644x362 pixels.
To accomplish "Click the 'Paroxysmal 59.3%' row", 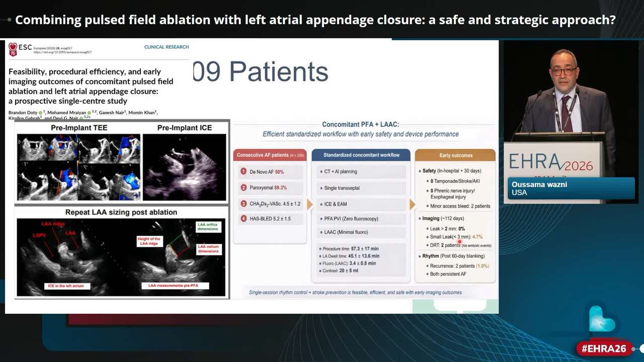I will click(x=270, y=188).
